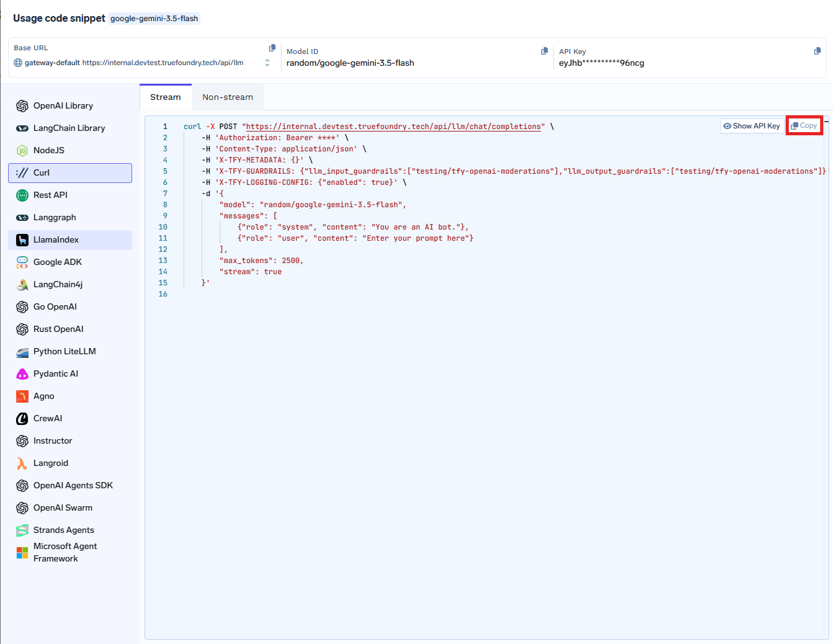The height and width of the screenshot is (644, 833).
Task: Click the Strands Agents icon
Action: click(22, 530)
